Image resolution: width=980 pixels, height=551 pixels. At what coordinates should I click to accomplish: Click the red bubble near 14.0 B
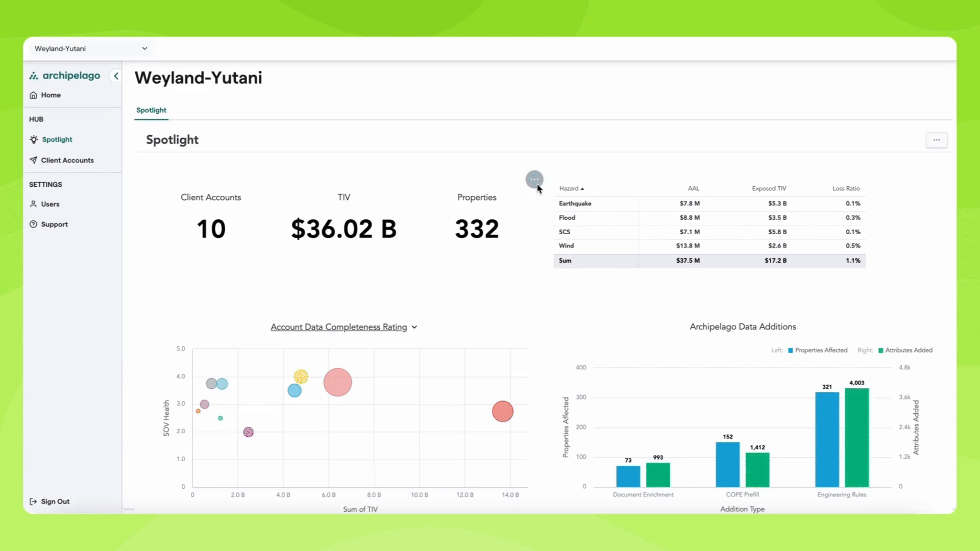(503, 411)
